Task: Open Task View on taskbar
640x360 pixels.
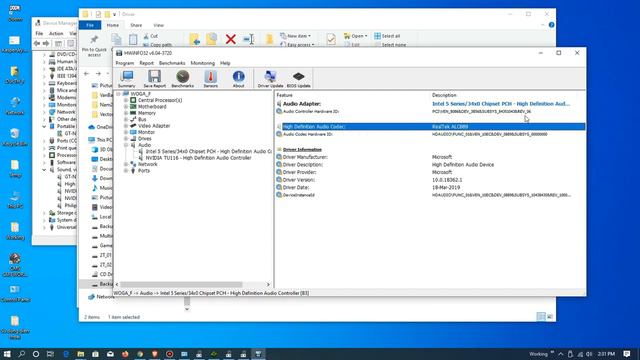Action: (50, 354)
